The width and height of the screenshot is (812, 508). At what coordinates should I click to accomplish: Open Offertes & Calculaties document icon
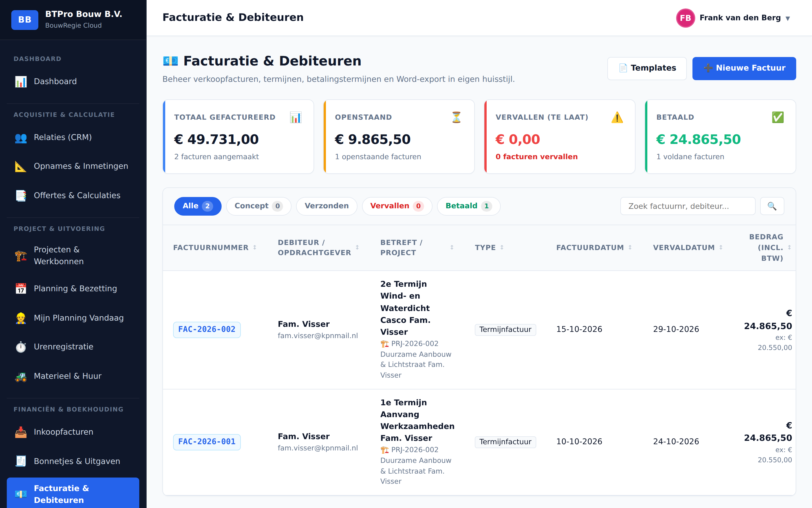pos(21,196)
